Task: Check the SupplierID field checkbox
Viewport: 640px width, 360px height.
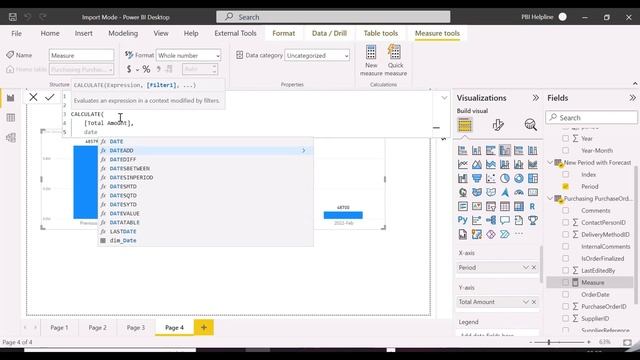Action: coord(565,318)
